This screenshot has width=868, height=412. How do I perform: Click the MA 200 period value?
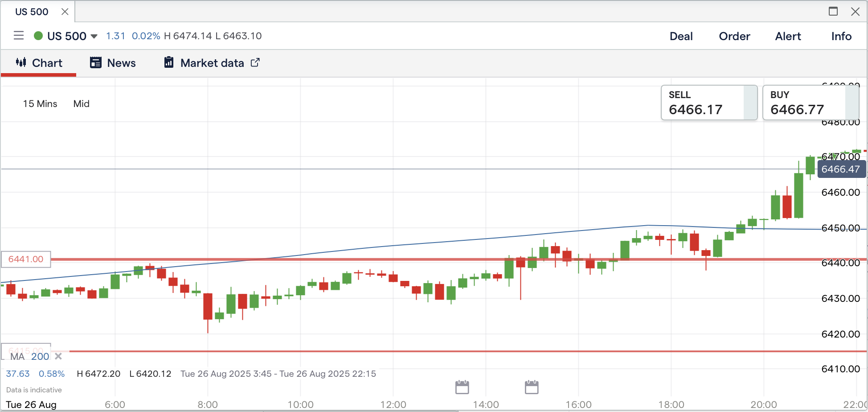click(x=40, y=356)
